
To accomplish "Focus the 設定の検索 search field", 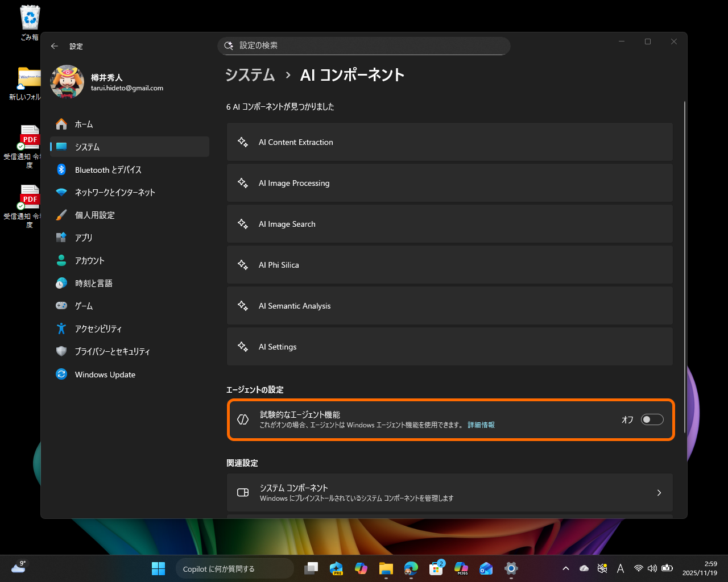I will 364,45.
